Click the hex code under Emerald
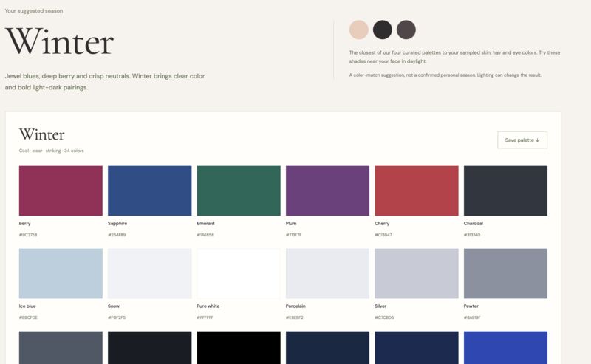This screenshot has width=591, height=364. tap(205, 235)
